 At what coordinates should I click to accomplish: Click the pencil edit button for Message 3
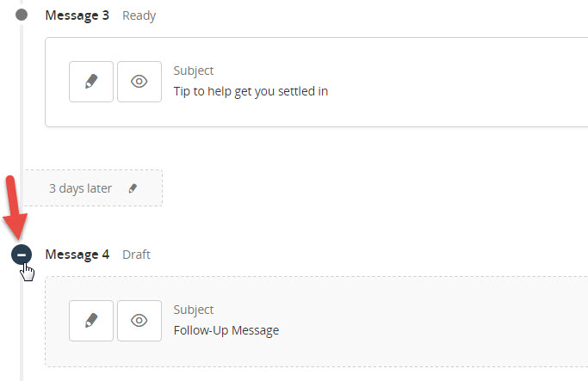91,82
